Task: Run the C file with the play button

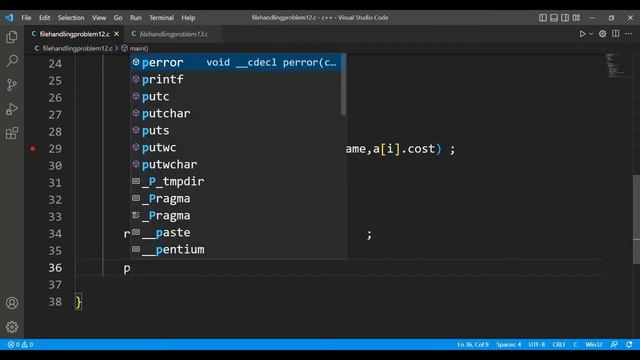Action: [582, 34]
